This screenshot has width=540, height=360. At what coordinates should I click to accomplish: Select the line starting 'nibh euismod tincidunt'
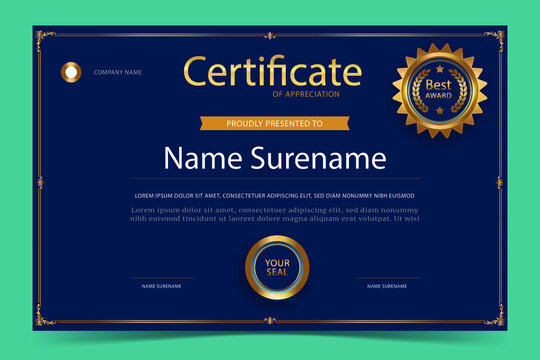[x=274, y=218]
